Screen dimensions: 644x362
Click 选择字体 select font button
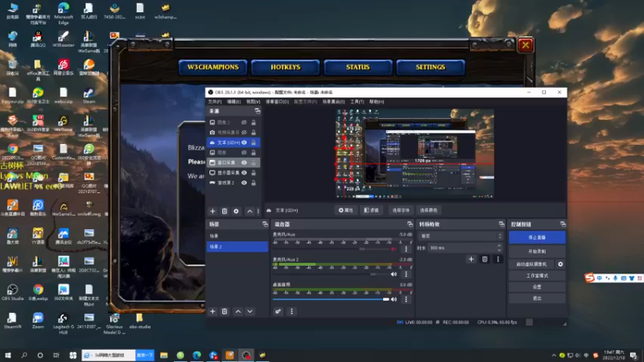click(400, 210)
